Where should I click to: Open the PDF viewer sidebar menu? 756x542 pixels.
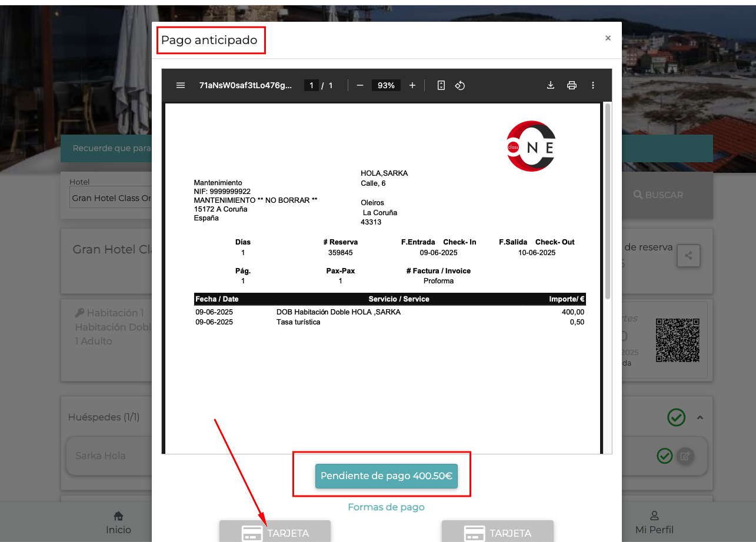(181, 85)
